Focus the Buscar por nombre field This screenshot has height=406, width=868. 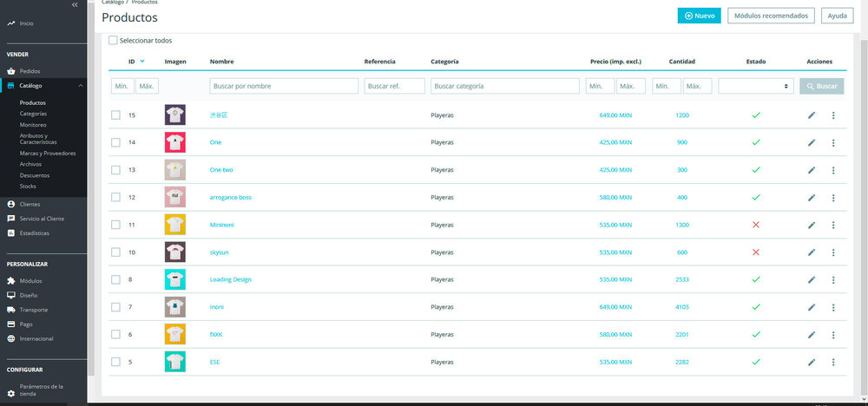point(284,86)
